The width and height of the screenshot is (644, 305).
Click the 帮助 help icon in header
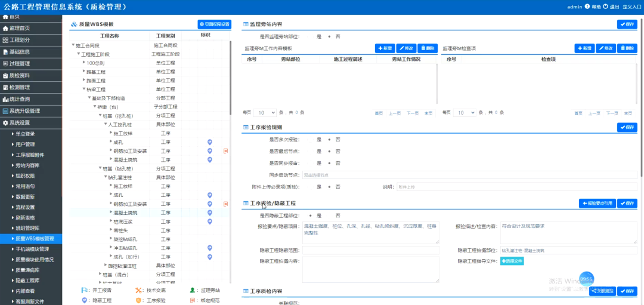587,7
